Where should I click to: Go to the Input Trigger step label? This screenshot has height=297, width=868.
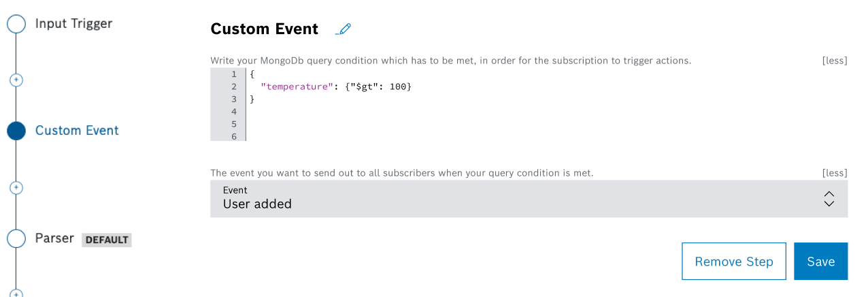(x=73, y=24)
